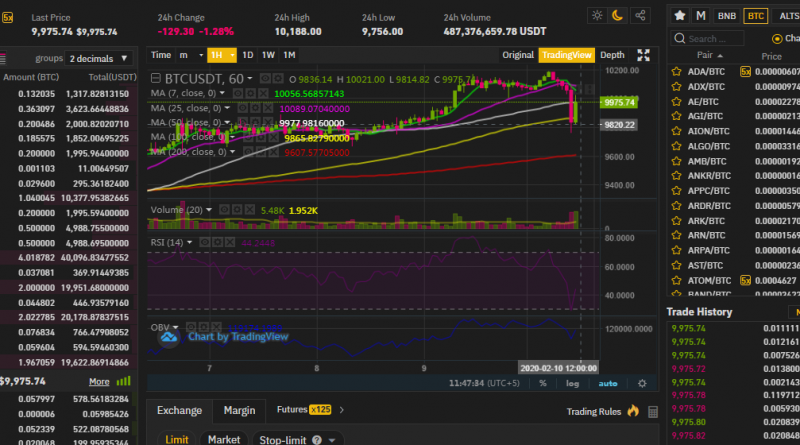Image resolution: width=800 pixels, height=445 pixels.
Task: Open the 1H interval dropdown arrow
Action: [x=232, y=55]
